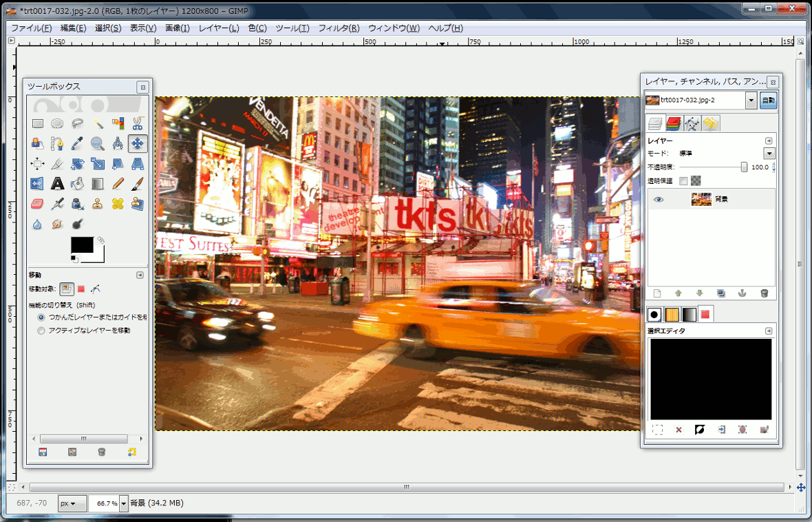
Task: Open the zoom percentage dropdown arrow
Action: point(124,503)
